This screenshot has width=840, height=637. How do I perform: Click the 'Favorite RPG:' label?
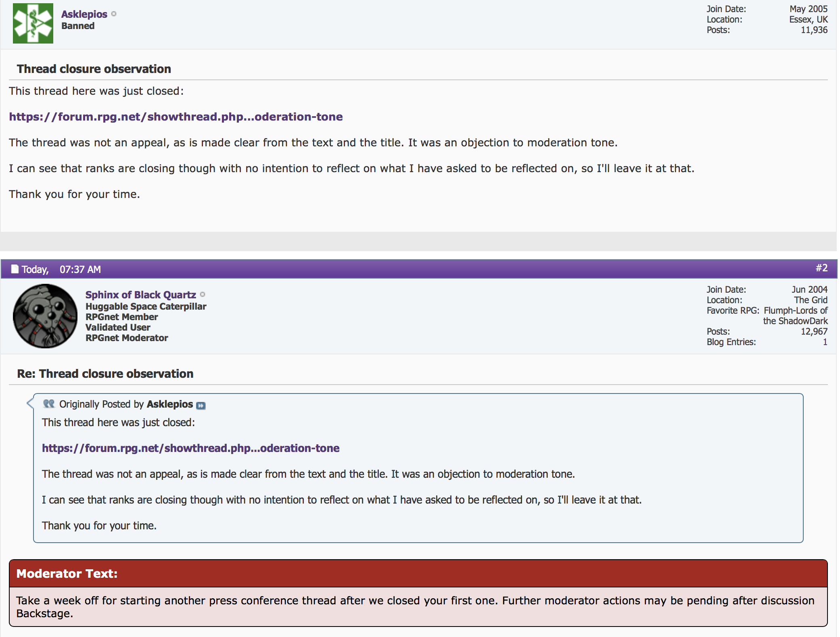[x=733, y=310]
